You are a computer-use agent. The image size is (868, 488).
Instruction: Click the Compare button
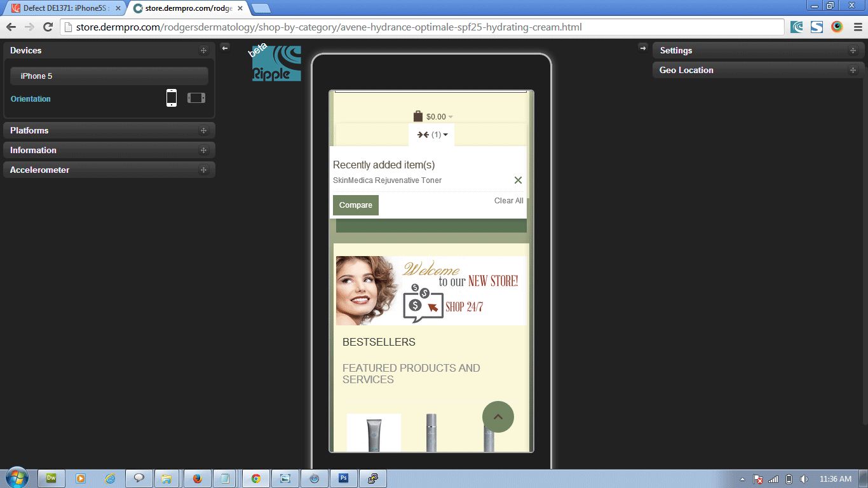coord(356,205)
